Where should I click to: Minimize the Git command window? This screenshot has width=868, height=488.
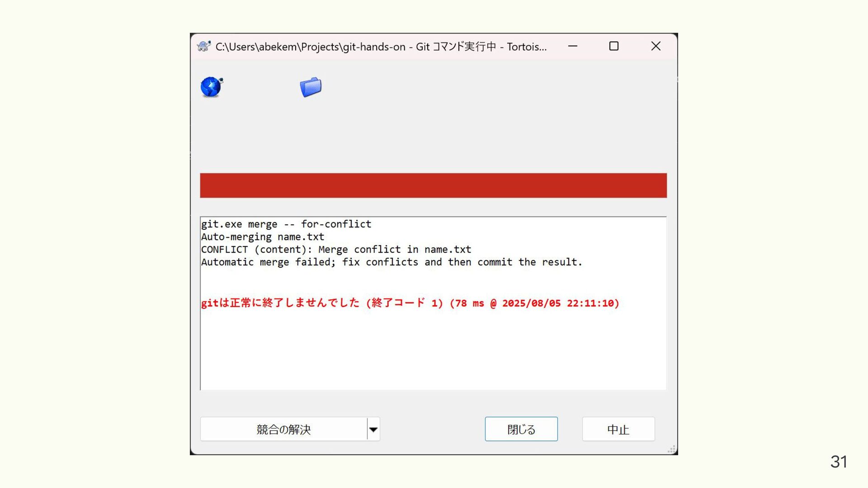573,46
